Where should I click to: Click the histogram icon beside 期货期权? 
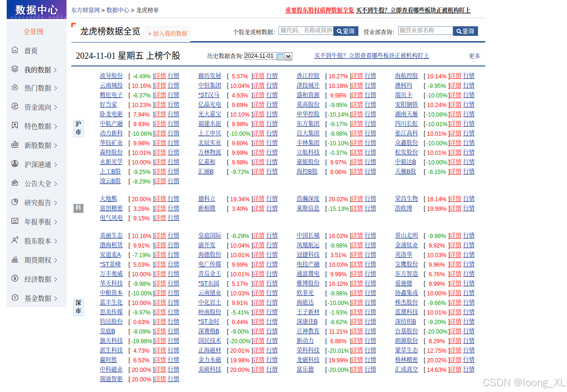click(x=15, y=260)
